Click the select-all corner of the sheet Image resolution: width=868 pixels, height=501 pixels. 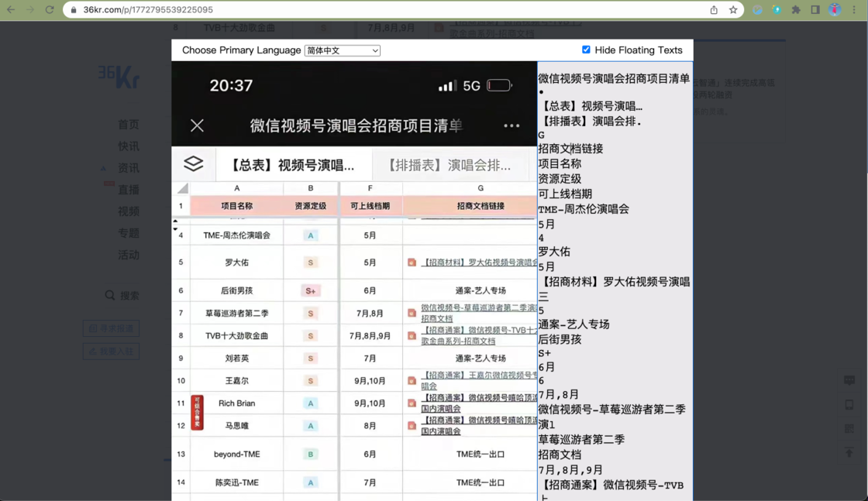pos(181,188)
